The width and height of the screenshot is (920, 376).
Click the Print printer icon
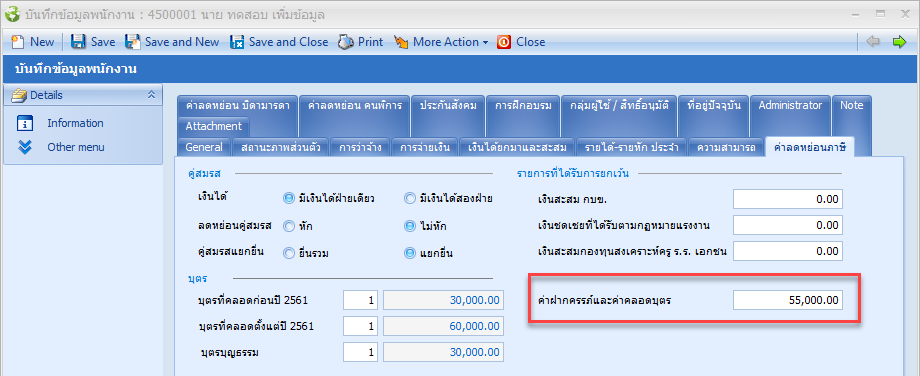tap(346, 42)
